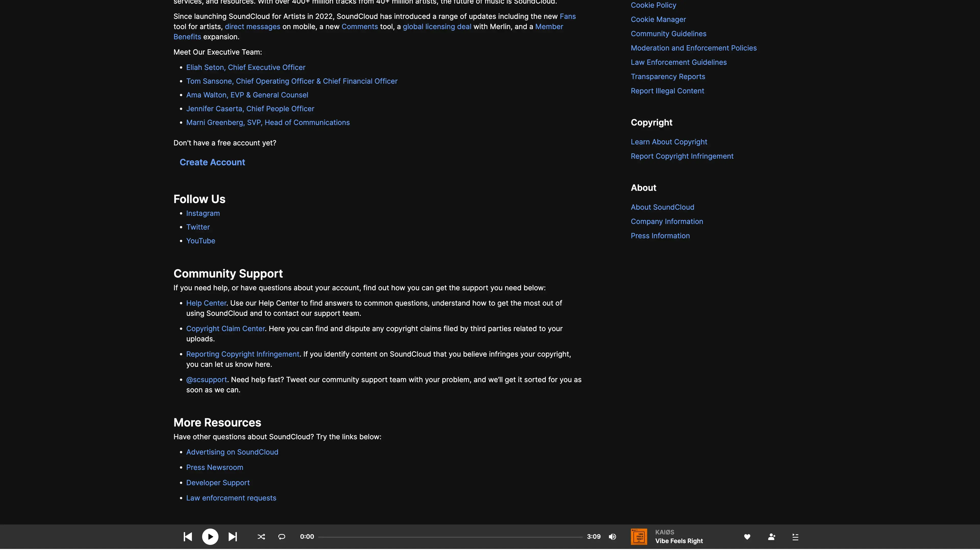Screen dimensions: 980x551
Task: Open the next up queue icon
Action: [x=795, y=536]
